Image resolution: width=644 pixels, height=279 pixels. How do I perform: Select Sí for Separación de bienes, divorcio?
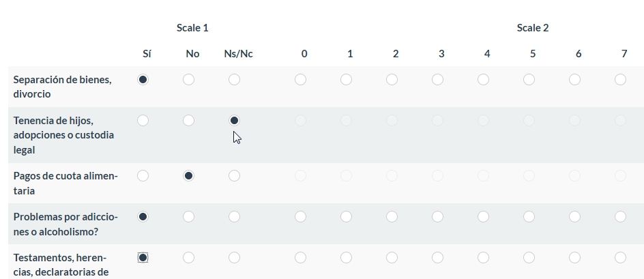click(143, 80)
